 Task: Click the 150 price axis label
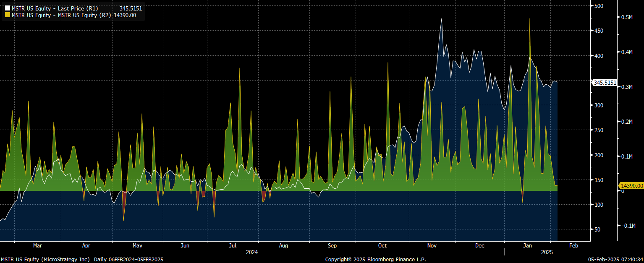[x=599, y=180]
